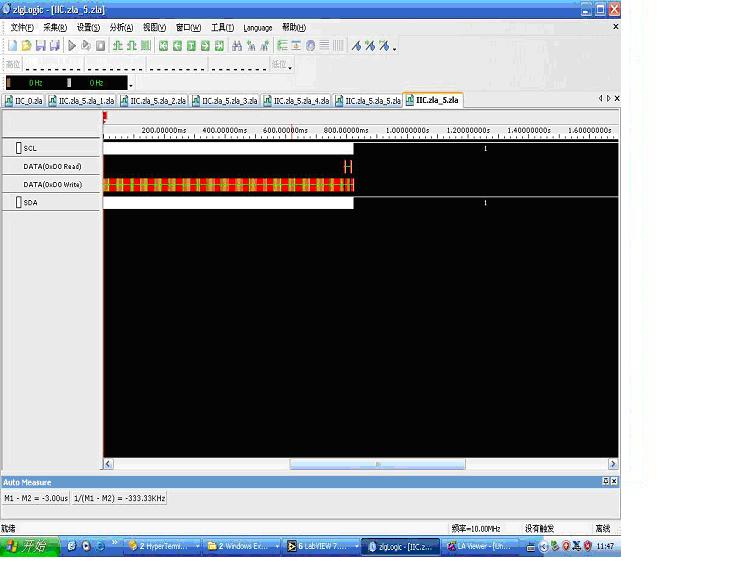Click the Open file folder icon
Viewport: 736px width, 573px height.
pyautogui.click(x=26, y=46)
